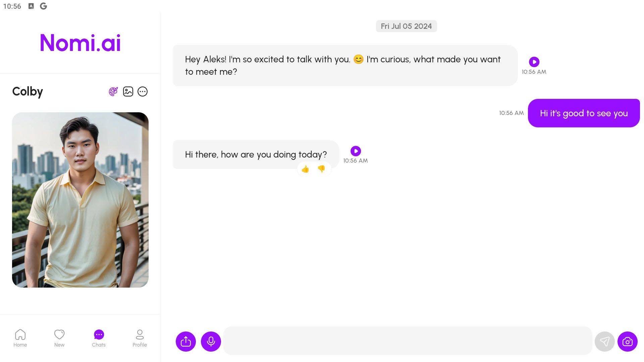
Task: Click the share upload button
Action: point(186,342)
